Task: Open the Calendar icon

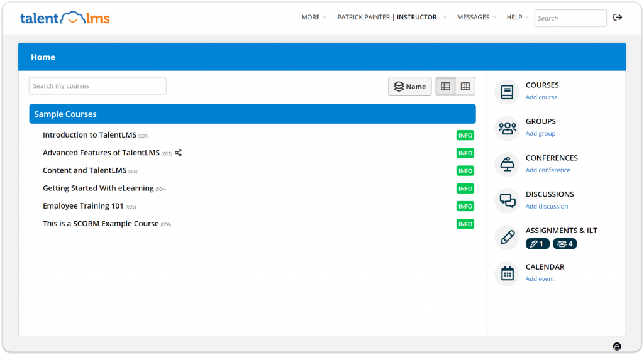Action: (x=507, y=273)
